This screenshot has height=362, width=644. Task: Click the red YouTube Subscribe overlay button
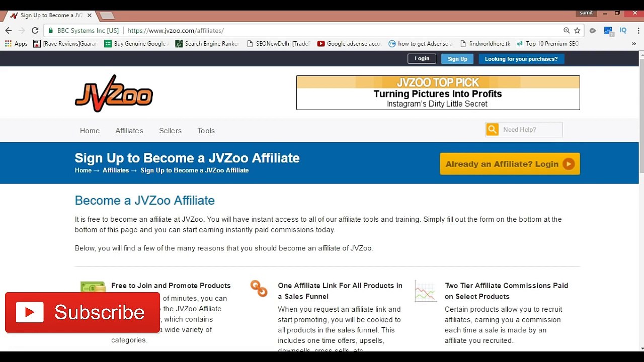coord(83,312)
